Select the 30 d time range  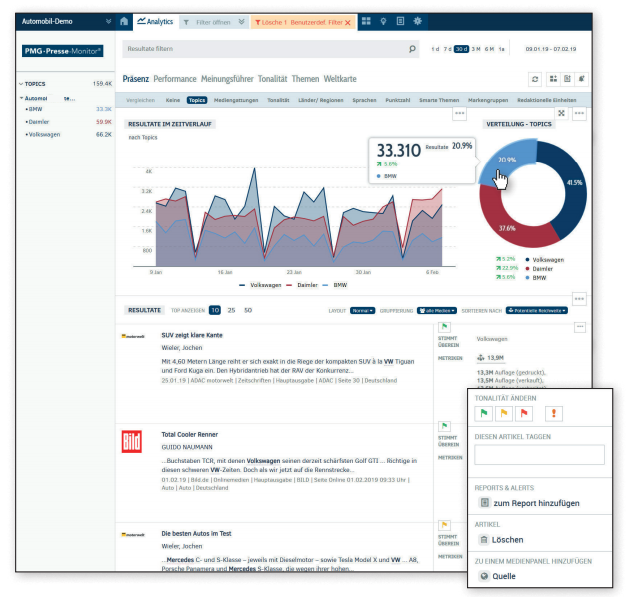tap(462, 49)
